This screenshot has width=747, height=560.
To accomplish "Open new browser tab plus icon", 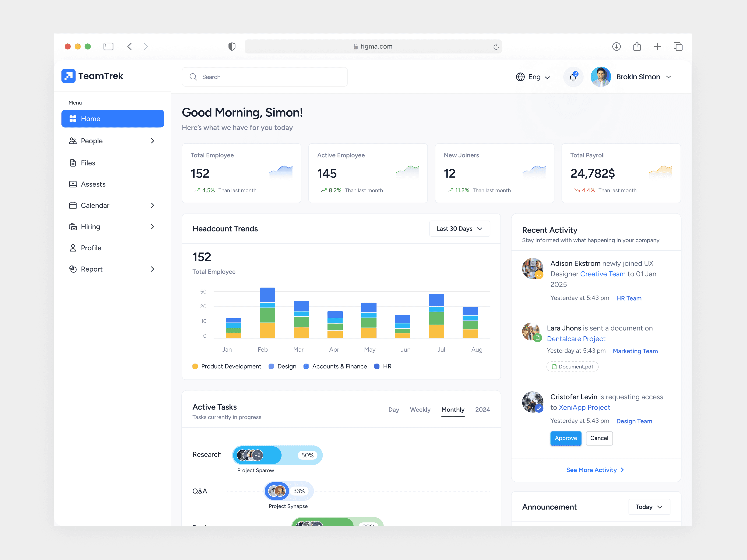I will (657, 47).
